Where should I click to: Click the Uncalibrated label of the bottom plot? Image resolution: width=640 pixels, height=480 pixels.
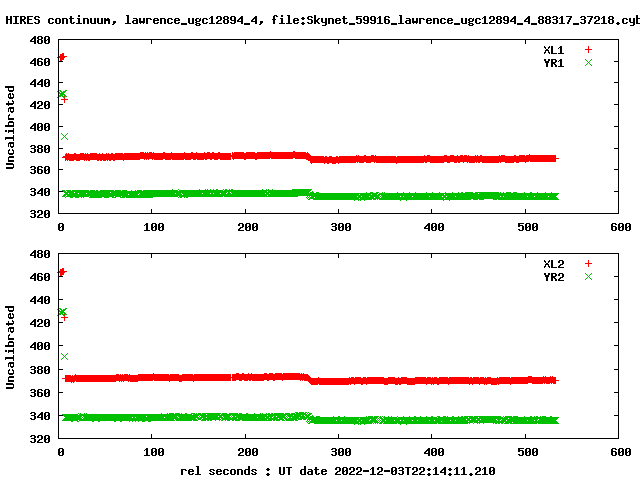pyautogui.click(x=10, y=347)
